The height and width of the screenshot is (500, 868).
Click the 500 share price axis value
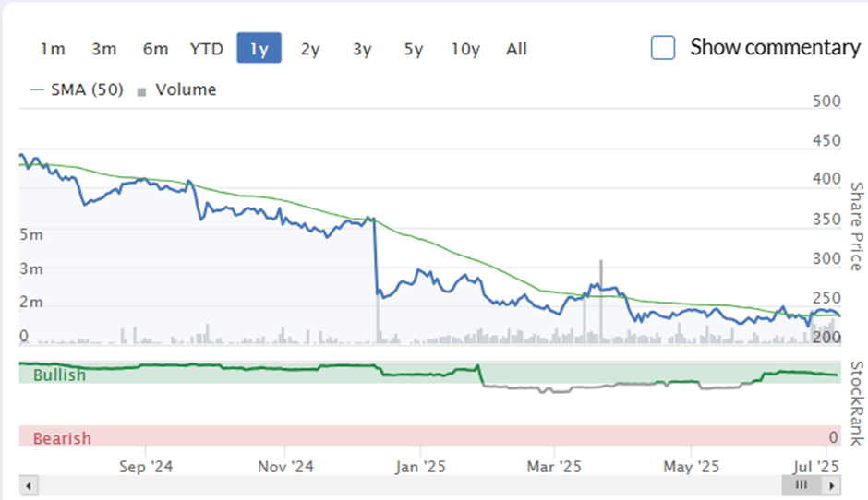[x=826, y=101]
